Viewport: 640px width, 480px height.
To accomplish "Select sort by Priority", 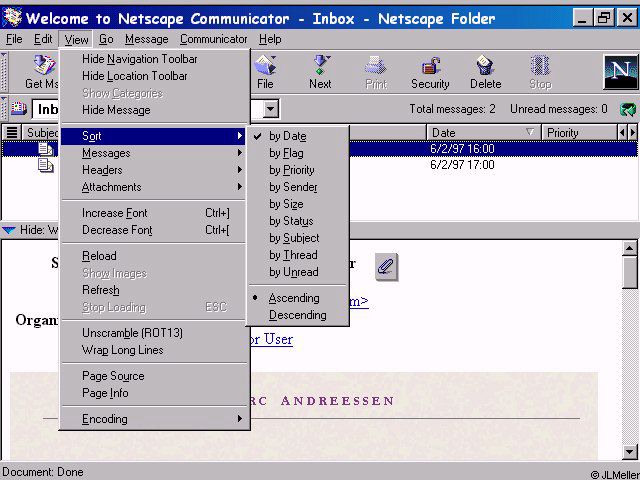I will pos(298,170).
